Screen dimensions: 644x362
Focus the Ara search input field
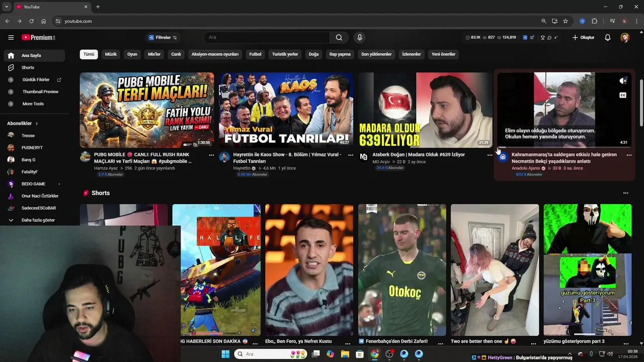point(267,37)
